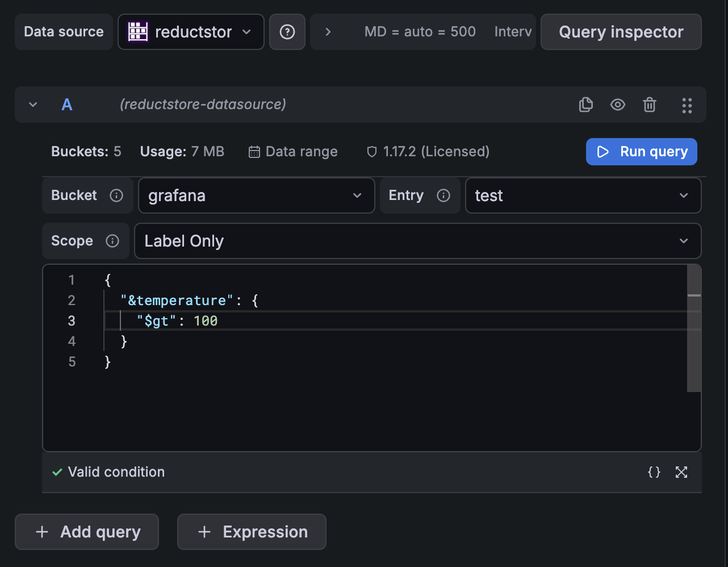The height and width of the screenshot is (567, 728).
Task: Run the query
Action: (641, 151)
